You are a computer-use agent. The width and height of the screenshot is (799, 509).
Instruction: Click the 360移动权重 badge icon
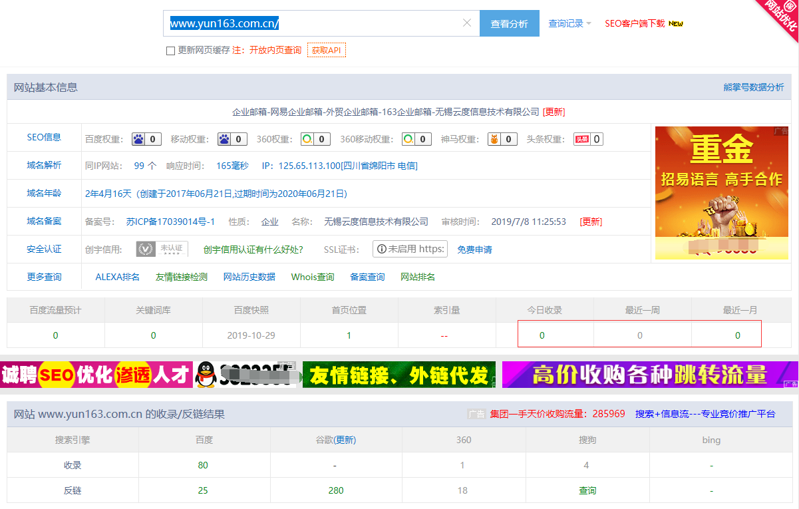coord(416,139)
